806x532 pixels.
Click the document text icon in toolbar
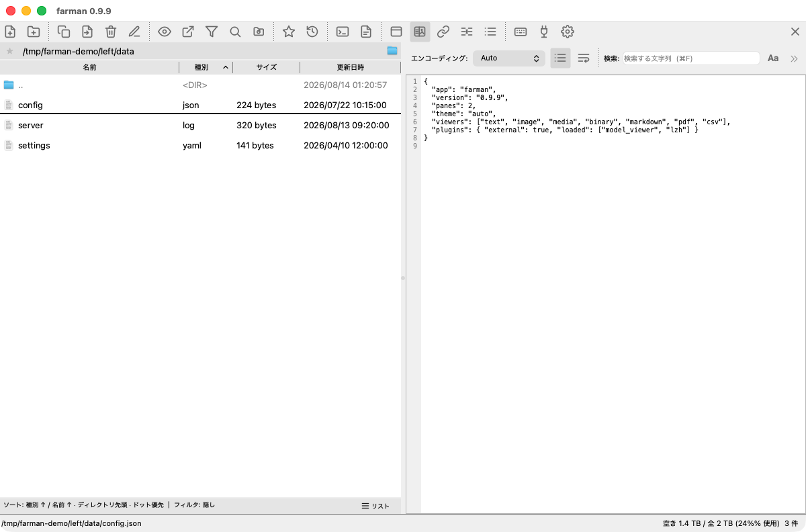coord(366,32)
